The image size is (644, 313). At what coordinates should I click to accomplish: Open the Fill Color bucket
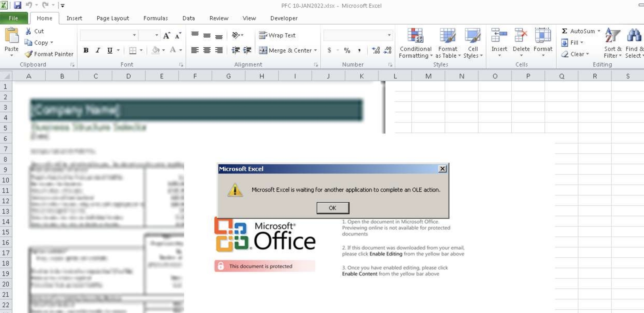pyautogui.click(x=156, y=50)
